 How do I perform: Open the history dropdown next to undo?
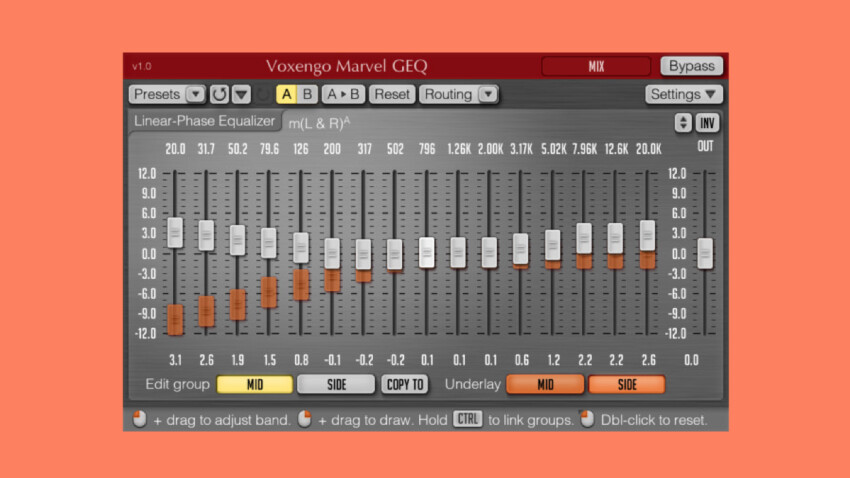(x=241, y=95)
